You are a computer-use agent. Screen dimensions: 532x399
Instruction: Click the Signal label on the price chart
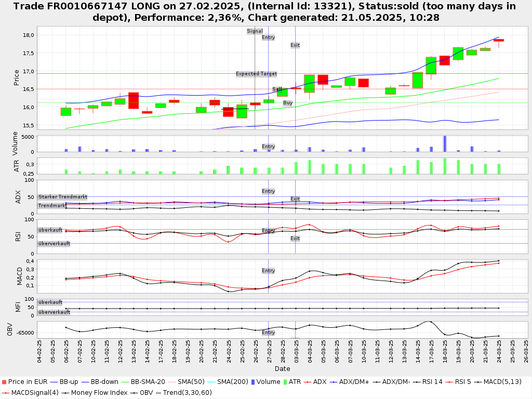255,31
